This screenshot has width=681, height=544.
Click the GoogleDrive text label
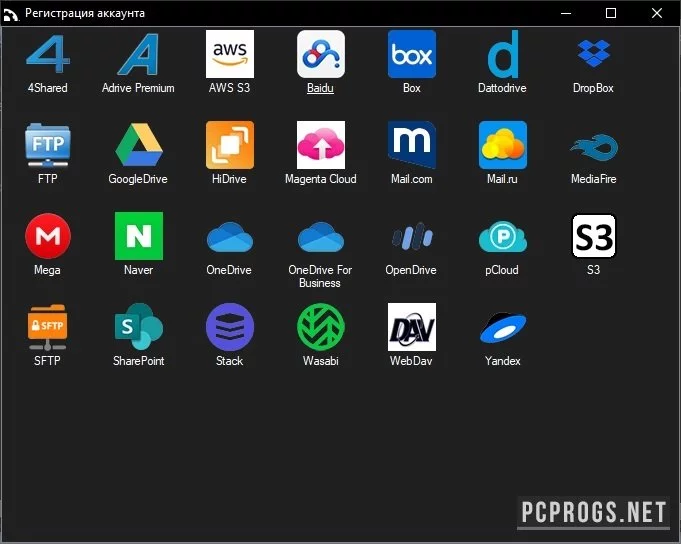pos(138,179)
